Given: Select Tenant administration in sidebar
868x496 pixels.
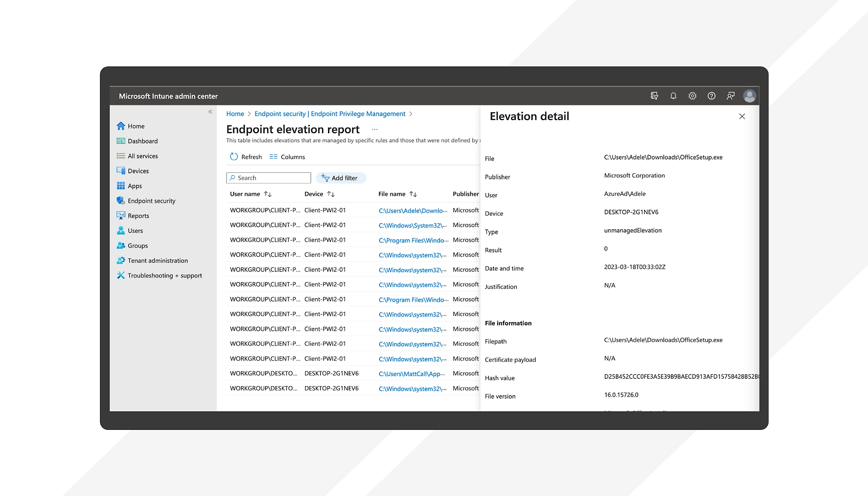Looking at the screenshot, I should pos(158,260).
